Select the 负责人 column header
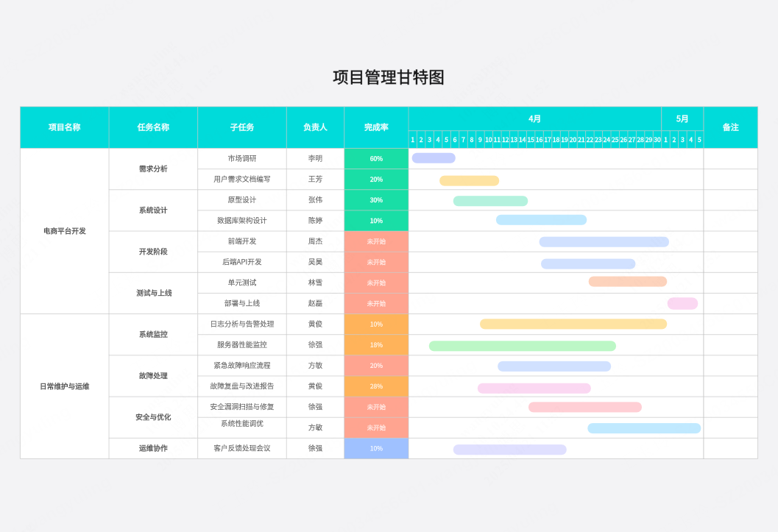The height and width of the screenshot is (532, 778). [315, 127]
